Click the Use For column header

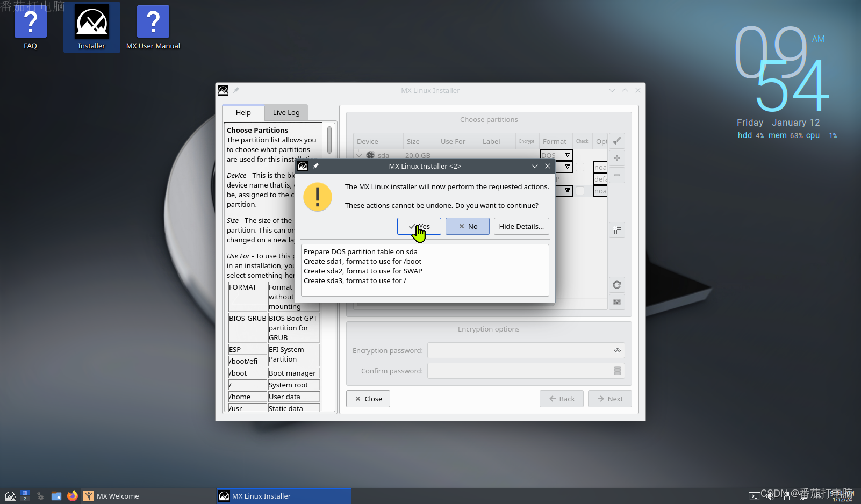click(458, 141)
